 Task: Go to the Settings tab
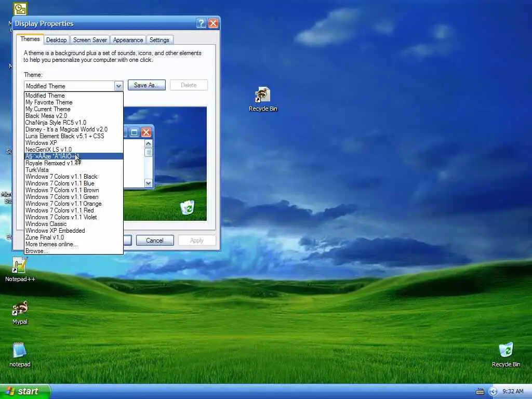click(159, 40)
